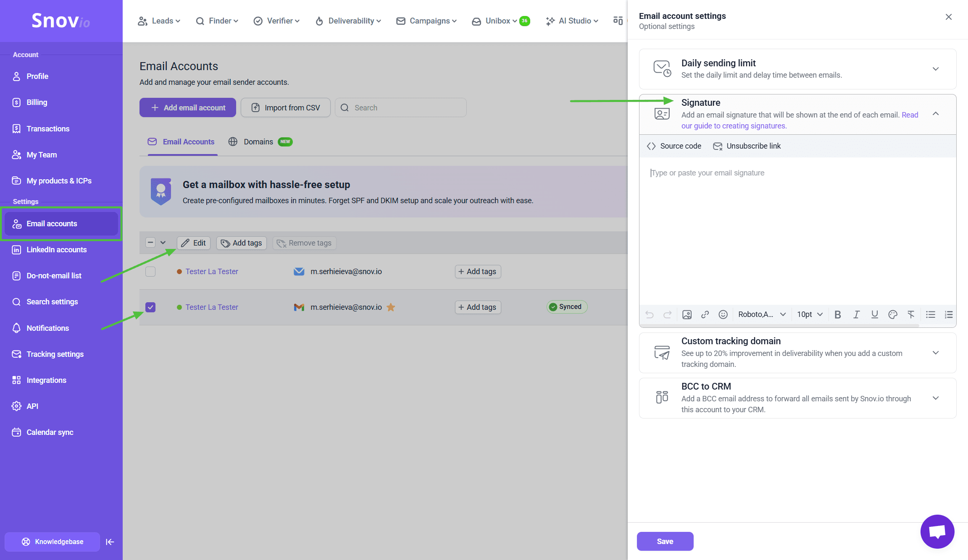968x560 pixels.
Task: Toggle bold formatting in signature
Action: 837,314
